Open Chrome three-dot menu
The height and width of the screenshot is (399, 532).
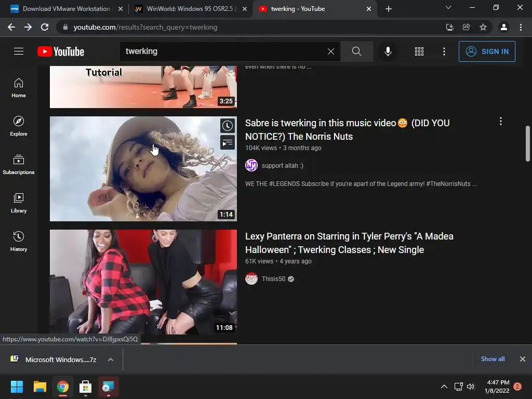pyautogui.click(x=521, y=27)
